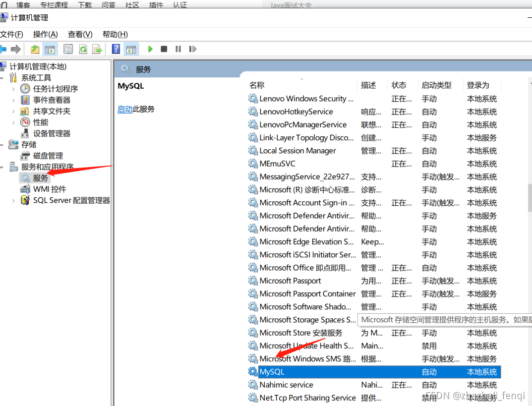This screenshot has height=406, width=532.
Task: Click the Restart service toolbar icon
Action: tap(192, 49)
